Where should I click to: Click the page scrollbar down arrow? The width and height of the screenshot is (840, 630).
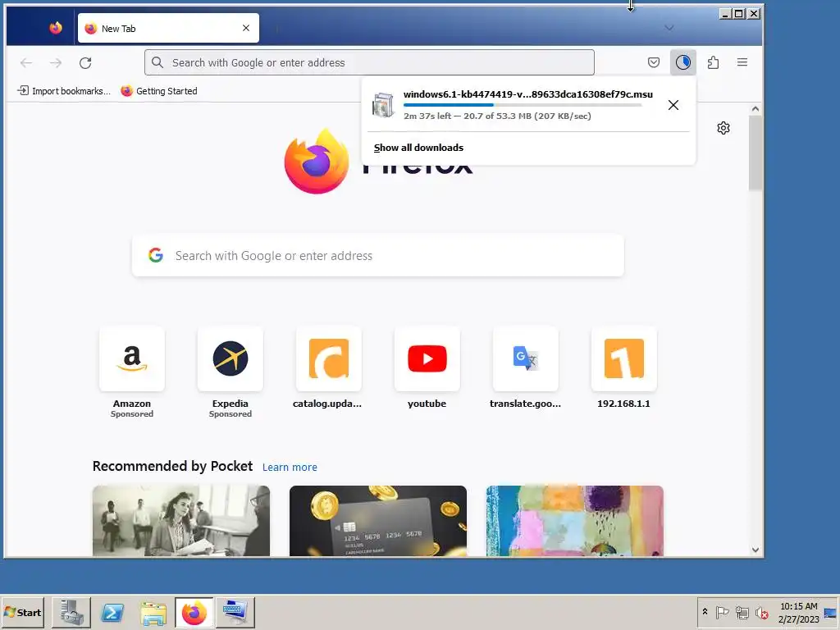(756, 550)
